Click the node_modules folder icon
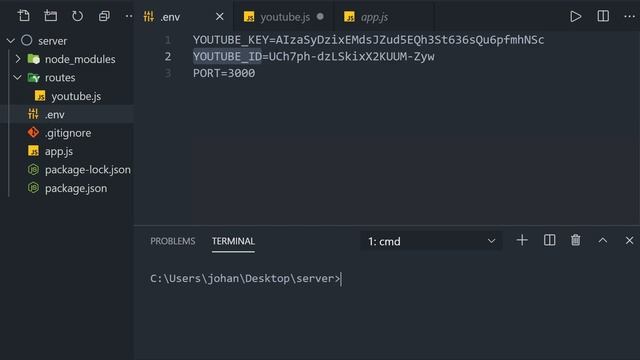This screenshot has height=360, width=640. (x=33, y=59)
